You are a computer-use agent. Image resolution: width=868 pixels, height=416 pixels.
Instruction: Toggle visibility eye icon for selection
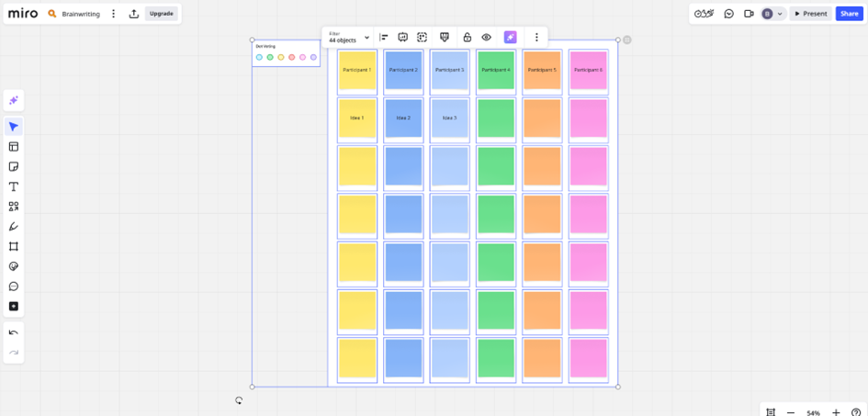click(x=487, y=38)
